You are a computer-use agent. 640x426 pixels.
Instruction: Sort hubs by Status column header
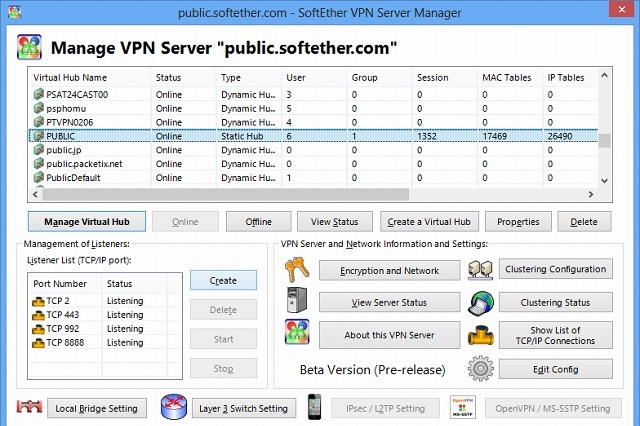pyautogui.click(x=183, y=78)
